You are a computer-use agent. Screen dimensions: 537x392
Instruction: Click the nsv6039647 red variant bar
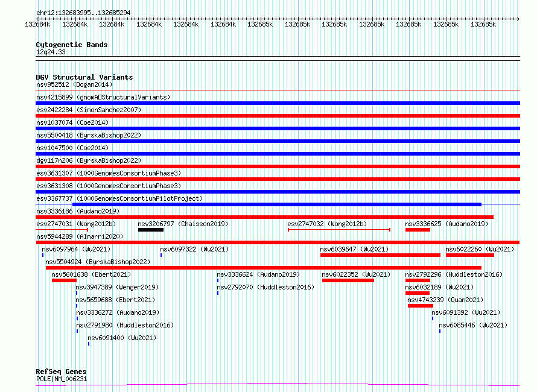pos(380,255)
